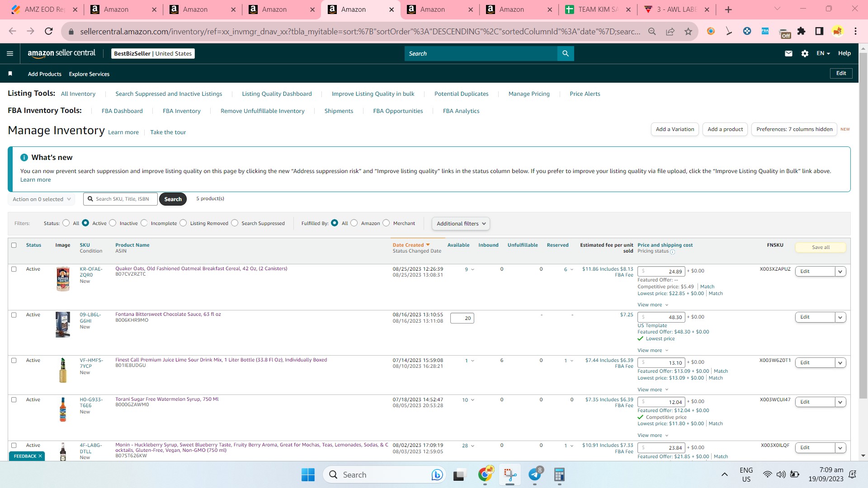
Task: Click the Available quantity field showing 20
Action: (462, 318)
